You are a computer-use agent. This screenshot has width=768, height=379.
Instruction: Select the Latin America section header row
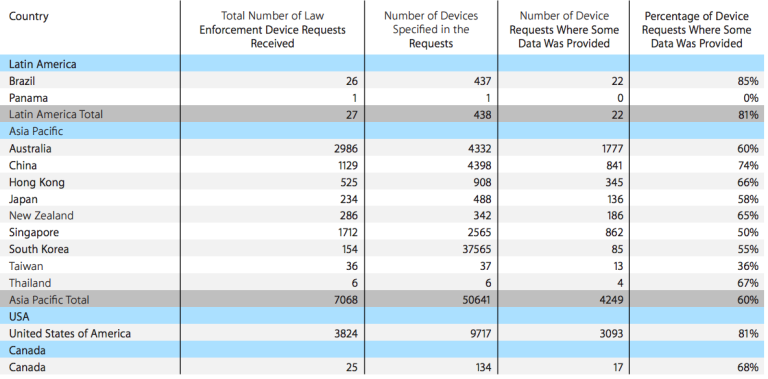384,64
